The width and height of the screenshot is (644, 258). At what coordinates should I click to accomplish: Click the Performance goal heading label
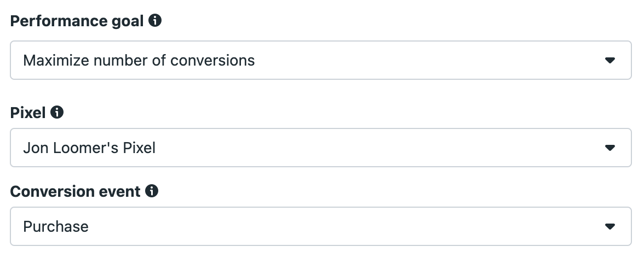pos(77,21)
